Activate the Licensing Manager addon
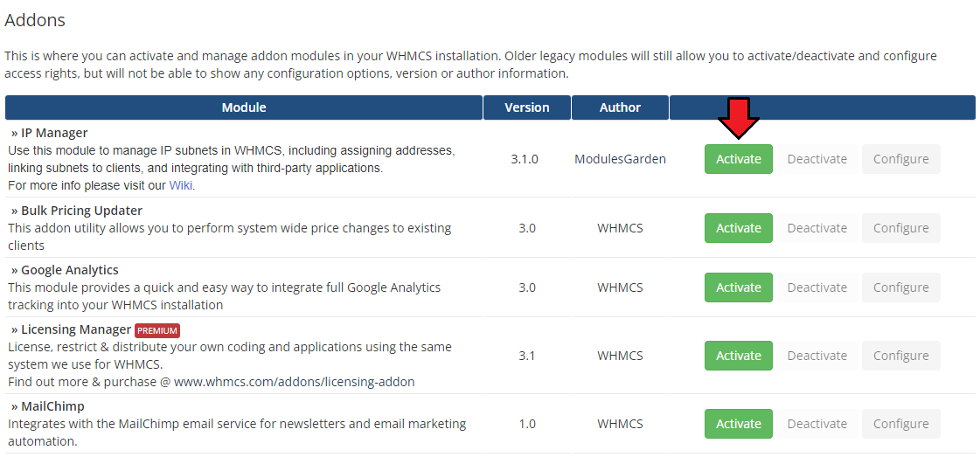The image size is (980, 464). [x=738, y=356]
